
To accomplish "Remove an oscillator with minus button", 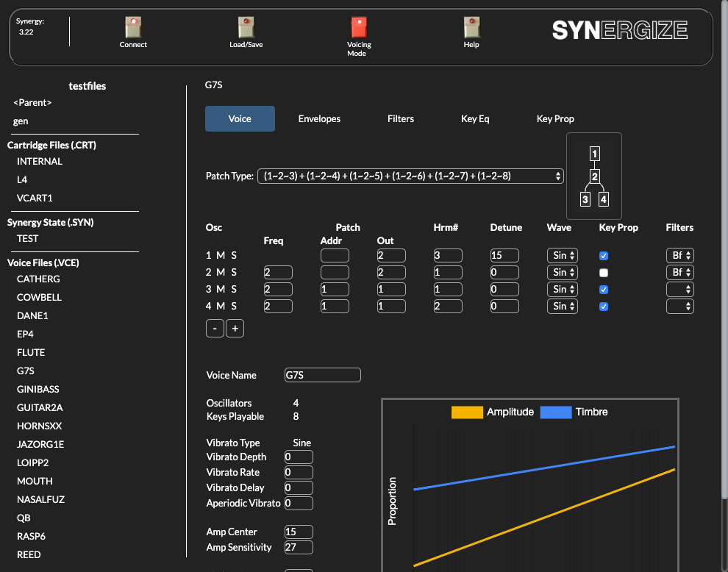I will click(215, 328).
